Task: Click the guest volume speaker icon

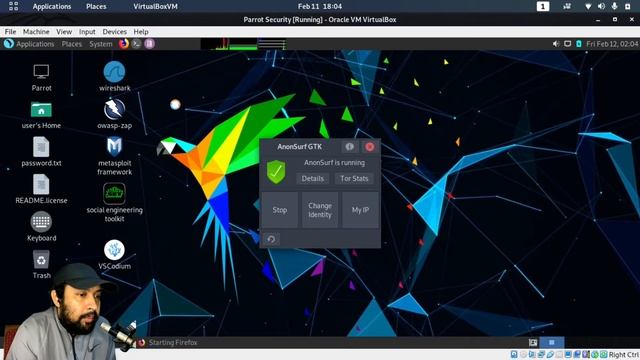Action: pos(556,44)
